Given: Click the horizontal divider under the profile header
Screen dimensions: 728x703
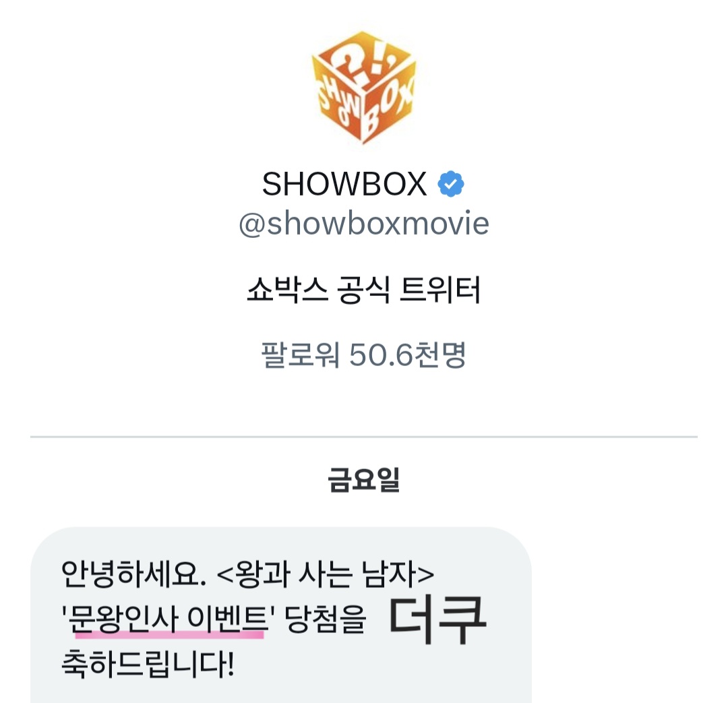Looking at the screenshot, I should (364, 437).
